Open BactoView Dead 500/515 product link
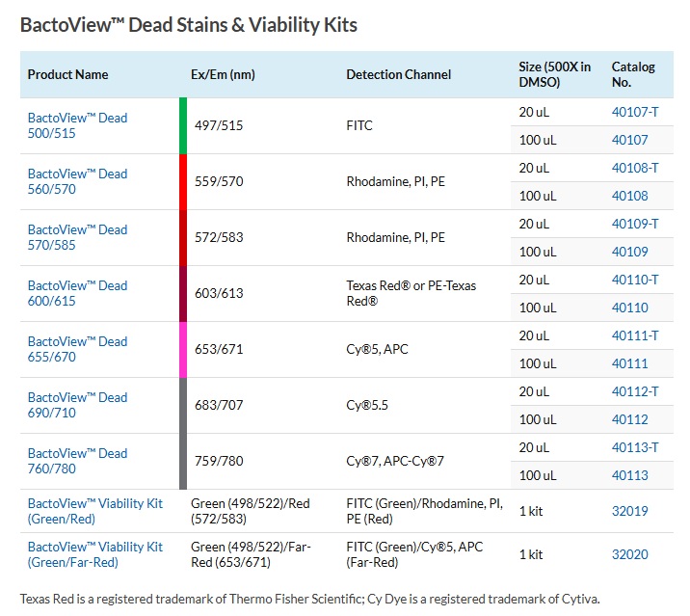The height and width of the screenshot is (616, 690). click(77, 125)
